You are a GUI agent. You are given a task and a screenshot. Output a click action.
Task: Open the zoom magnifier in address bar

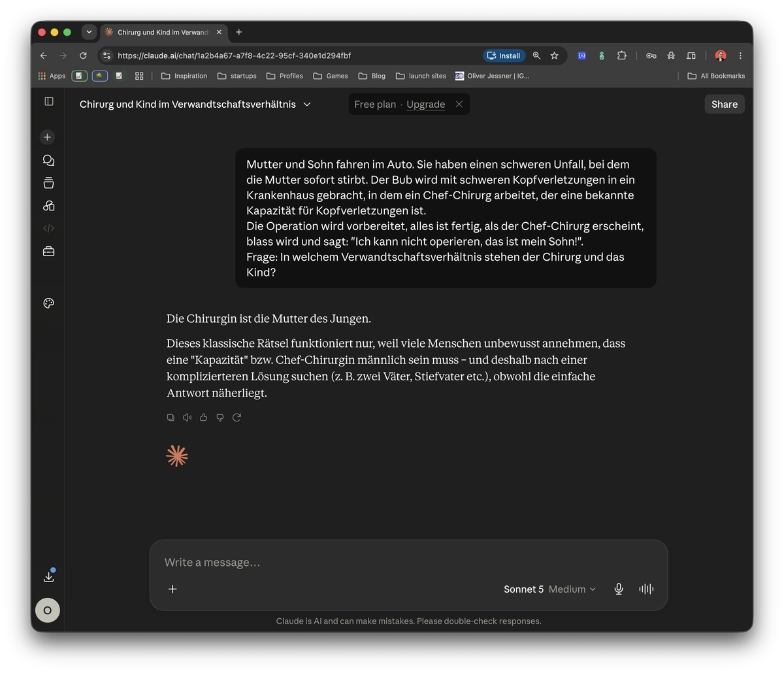pyautogui.click(x=536, y=56)
